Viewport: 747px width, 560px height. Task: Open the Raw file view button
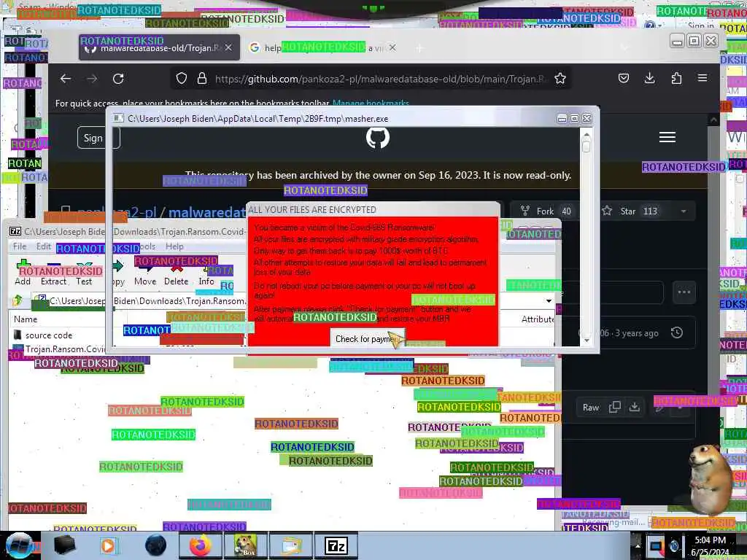tap(591, 408)
